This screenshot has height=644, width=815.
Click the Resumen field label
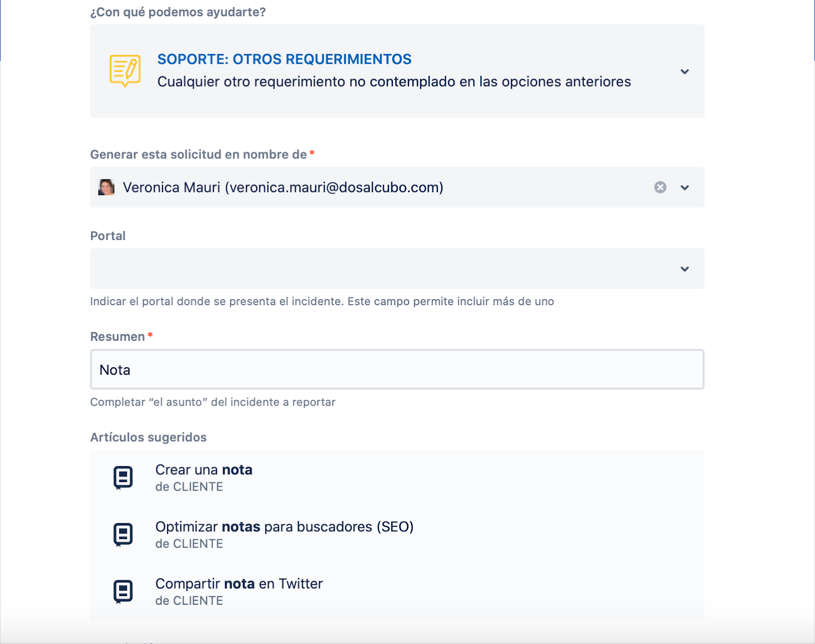[117, 337]
